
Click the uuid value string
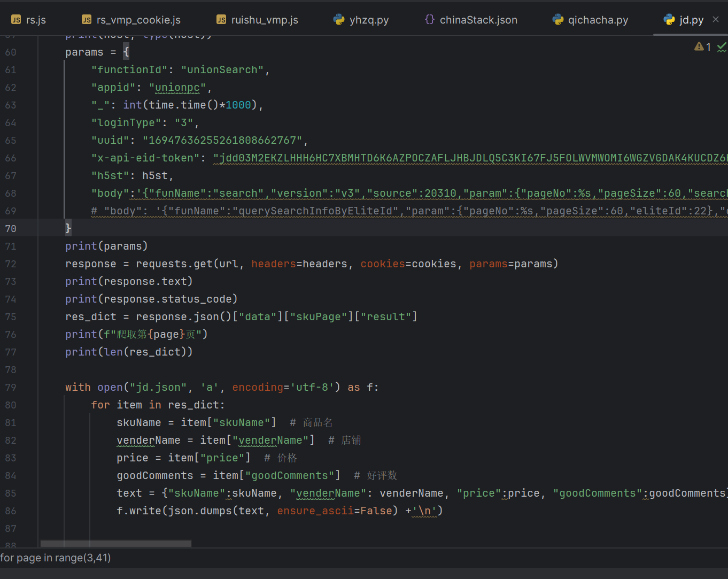pos(222,141)
